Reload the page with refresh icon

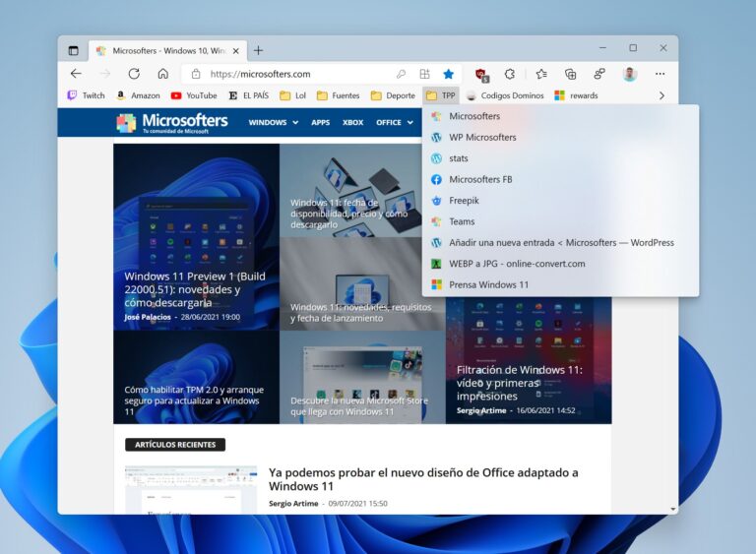[134, 74]
